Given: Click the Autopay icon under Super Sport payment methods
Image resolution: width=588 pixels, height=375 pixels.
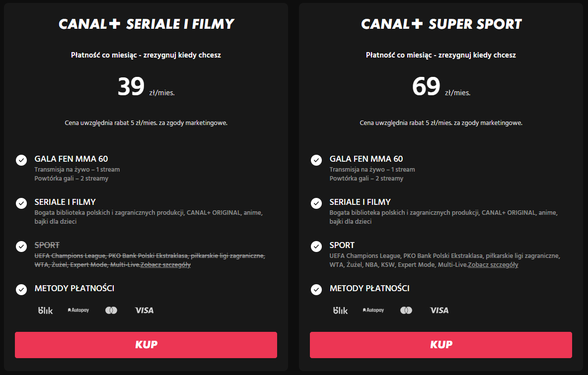Looking at the screenshot, I should pyautogui.click(x=373, y=310).
